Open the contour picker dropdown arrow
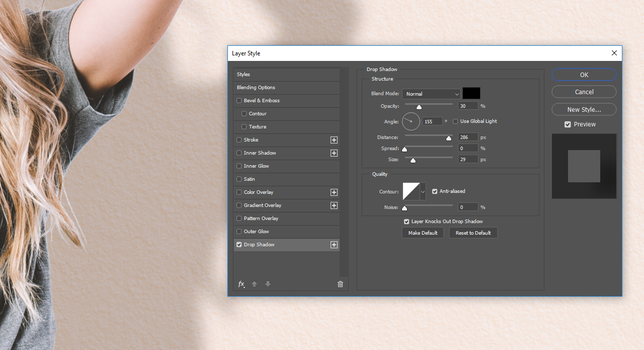Screen dimensions: 644x350 click(x=423, y=191)
